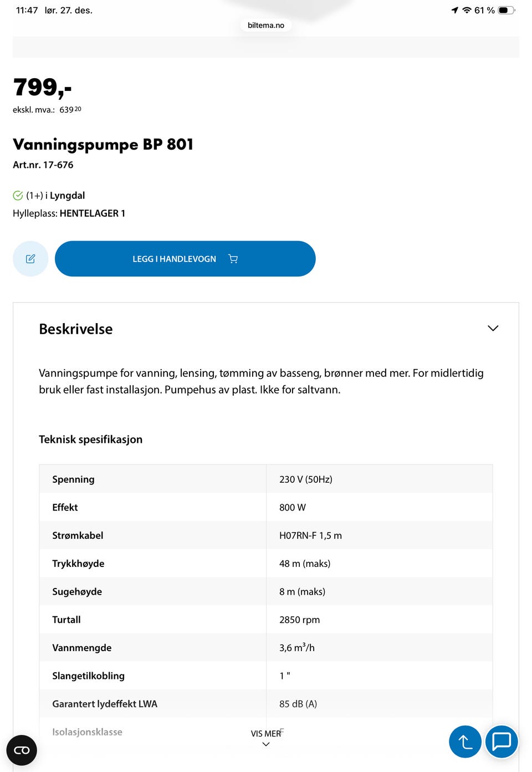
Task: Tap the scroll-to-top arrow icon
Action: coord(465,742)
